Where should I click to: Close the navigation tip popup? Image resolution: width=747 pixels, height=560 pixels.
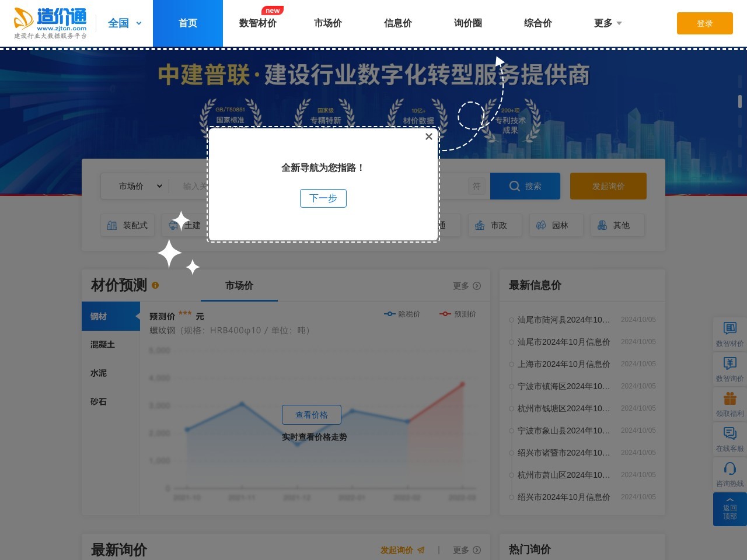429,136
